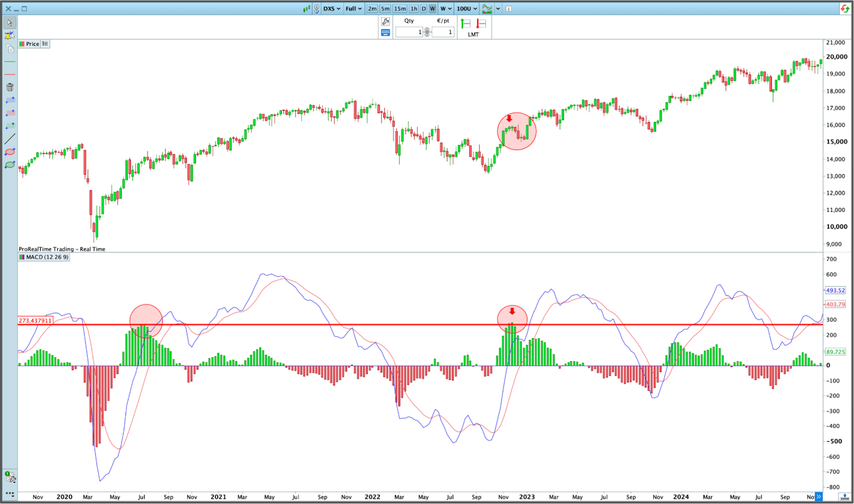Open the indicators icon in top toolbar
This screenshot has height=504, width=854.
(487, 9)
